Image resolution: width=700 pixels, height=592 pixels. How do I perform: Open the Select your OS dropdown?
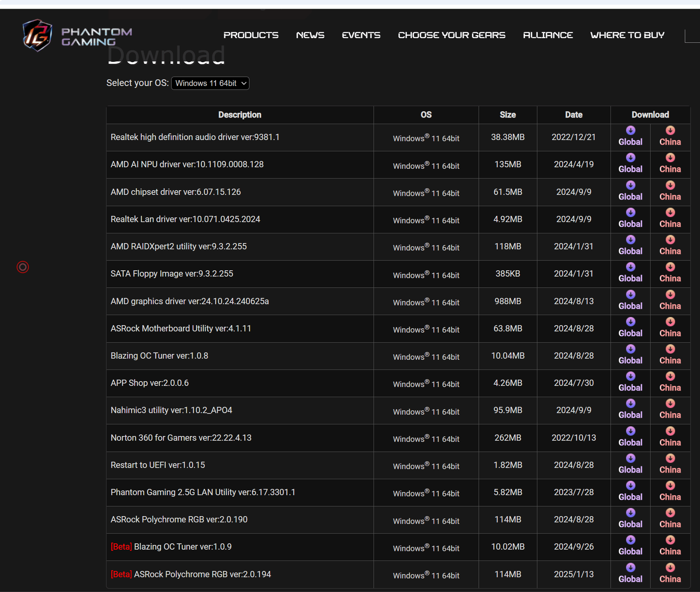point(210,83)
